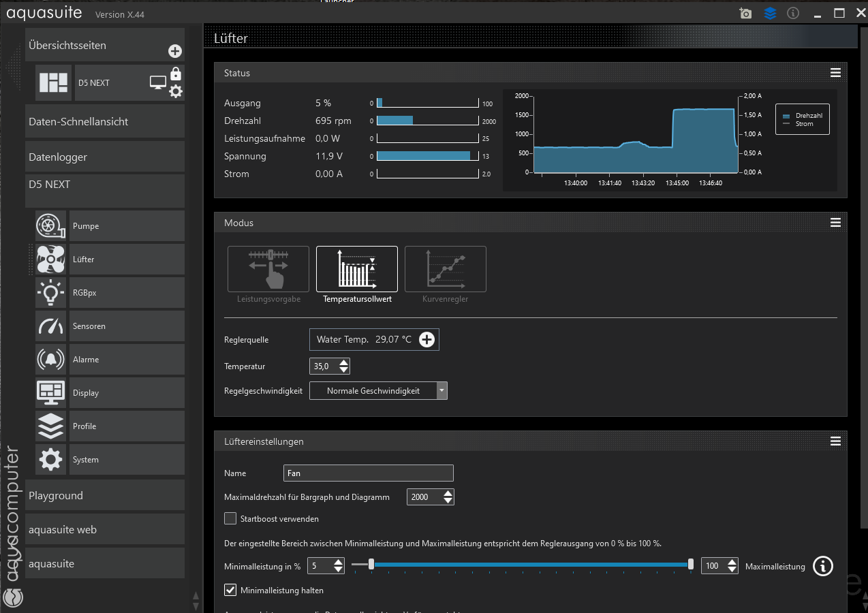Open the Status panel hamburger menu
The width and height of the screenshot is (868, 613).
click(835, 73)
